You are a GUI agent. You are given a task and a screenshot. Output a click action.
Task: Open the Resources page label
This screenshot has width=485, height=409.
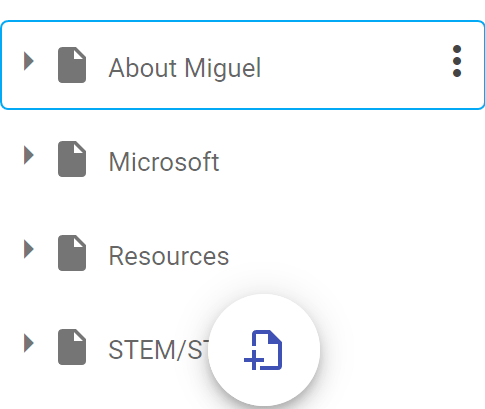tap(169, 256)
